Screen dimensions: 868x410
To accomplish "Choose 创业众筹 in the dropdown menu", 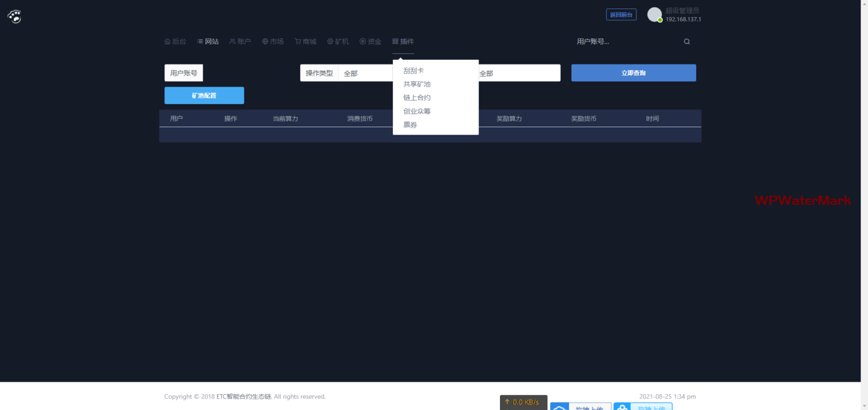I will pyautogui.click(x=417, y=111).
